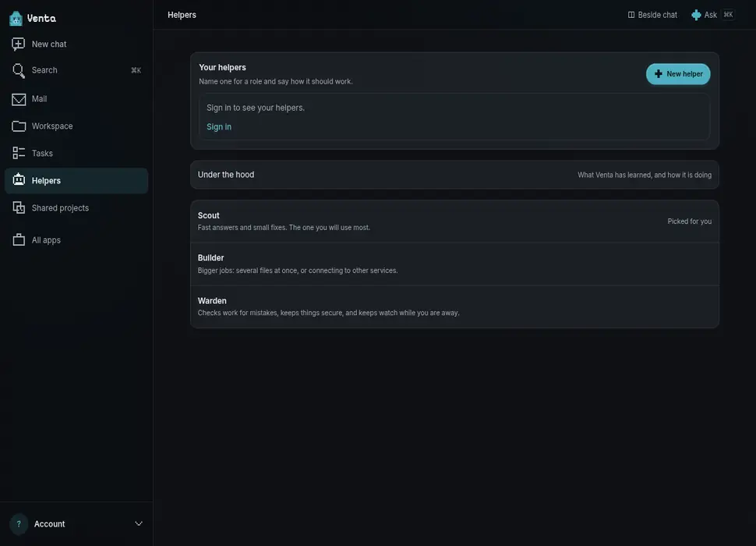
Task: Open Tasks in the sidebar
Action: pyautogui.click(x=76, y=154)
